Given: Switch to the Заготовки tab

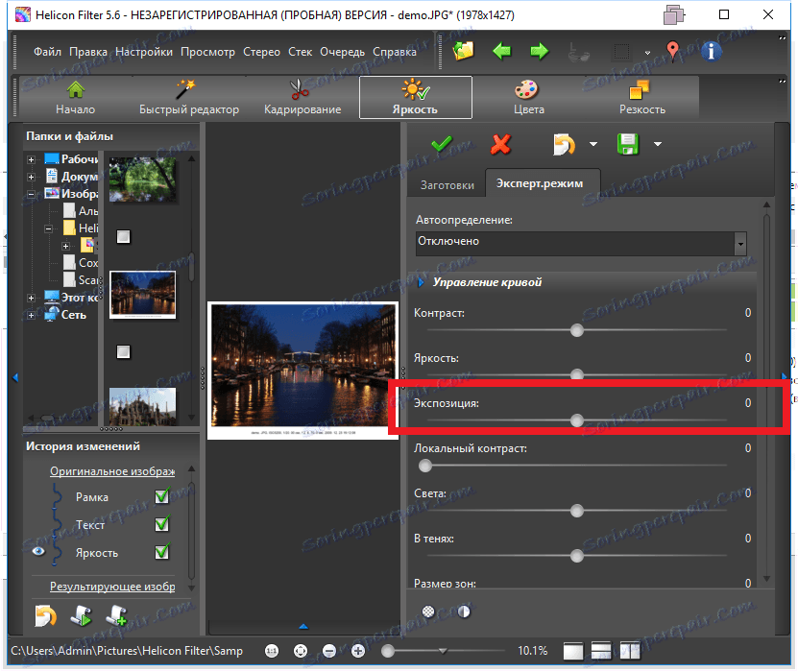Looking at the screenshot, I should (x=447, y=185).
